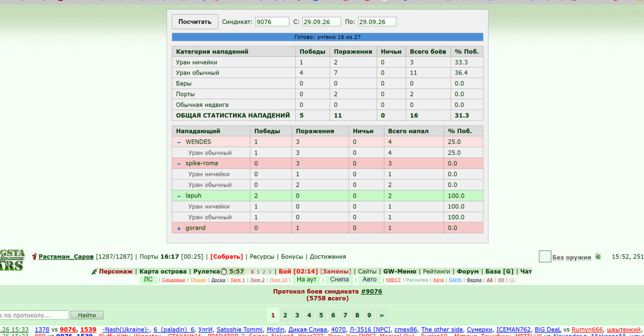This screenshot has width=644, height=336.
Task: Open the GW-Меню menu item
Action: click(x=400, y=272)
